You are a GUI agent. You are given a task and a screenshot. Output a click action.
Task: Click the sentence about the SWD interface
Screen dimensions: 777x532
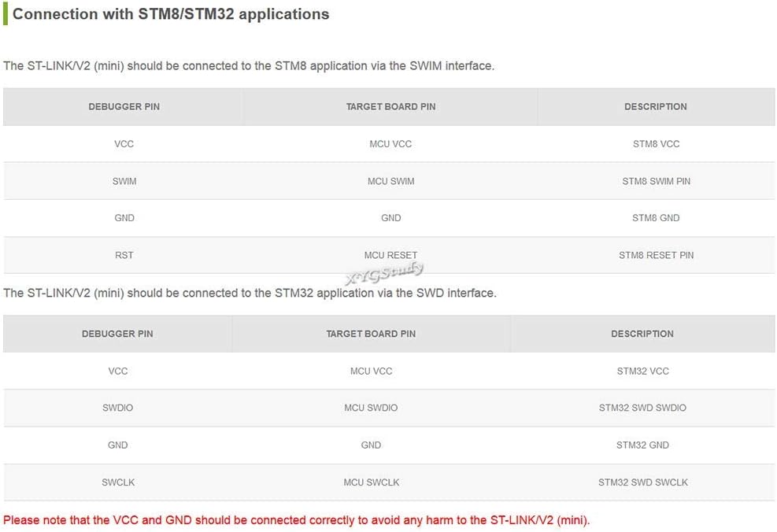click(250, 293)
